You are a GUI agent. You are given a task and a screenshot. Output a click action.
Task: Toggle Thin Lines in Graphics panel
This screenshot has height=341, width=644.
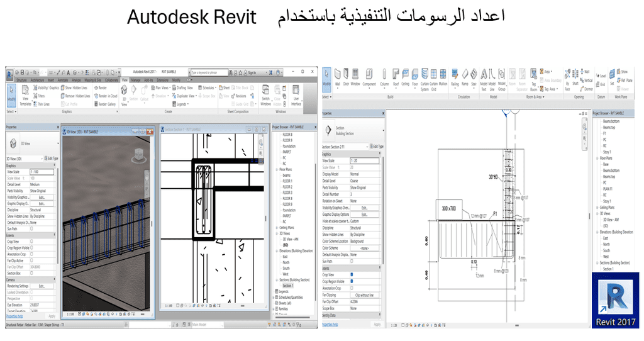42,104
